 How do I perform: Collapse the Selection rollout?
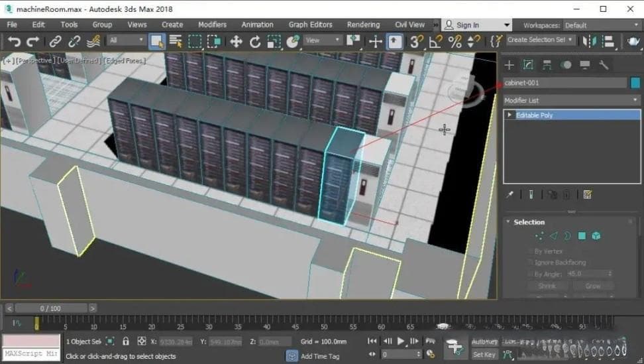point(508,222)
